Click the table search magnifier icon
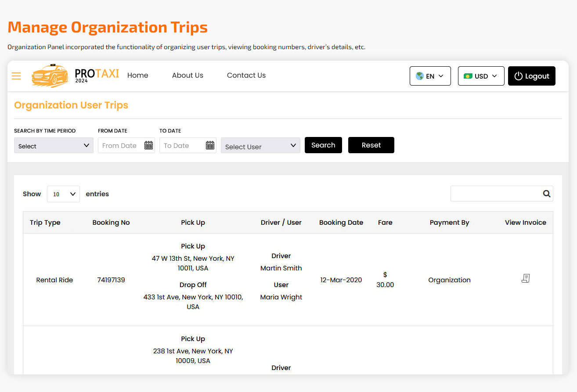This screenshot has width=577, height=392. click(547, 194)
